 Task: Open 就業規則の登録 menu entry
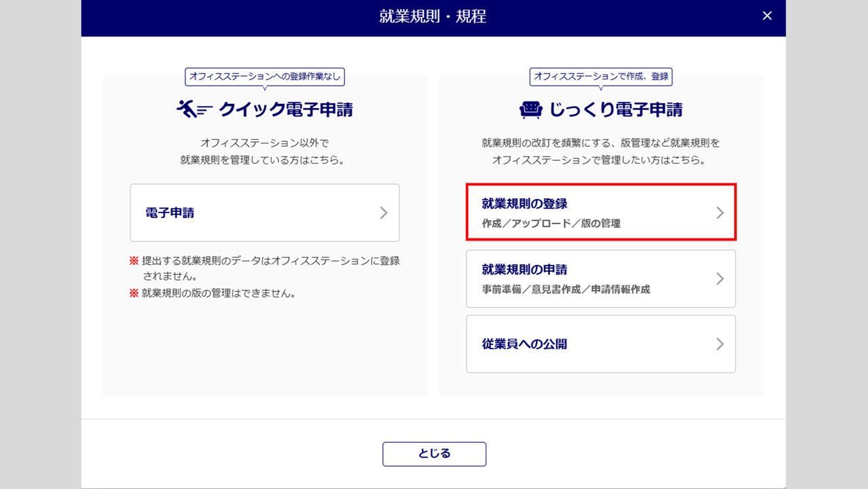coord(601,213)
